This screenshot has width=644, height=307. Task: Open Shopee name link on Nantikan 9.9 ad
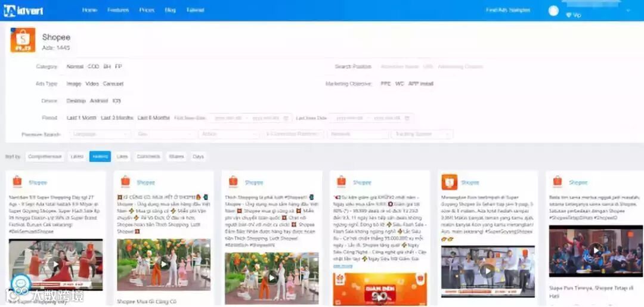pyautogui.click(x=38, y=182)
